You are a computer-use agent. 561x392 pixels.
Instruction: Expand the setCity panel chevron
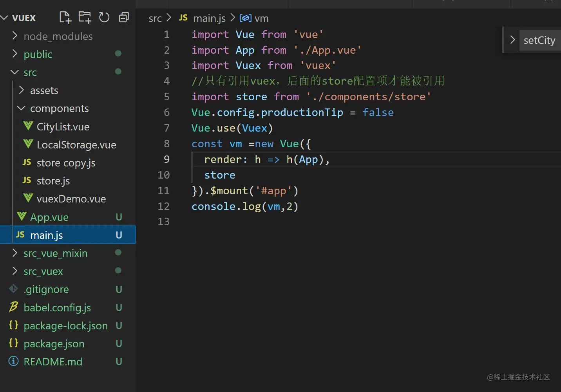tap(512, 40)
